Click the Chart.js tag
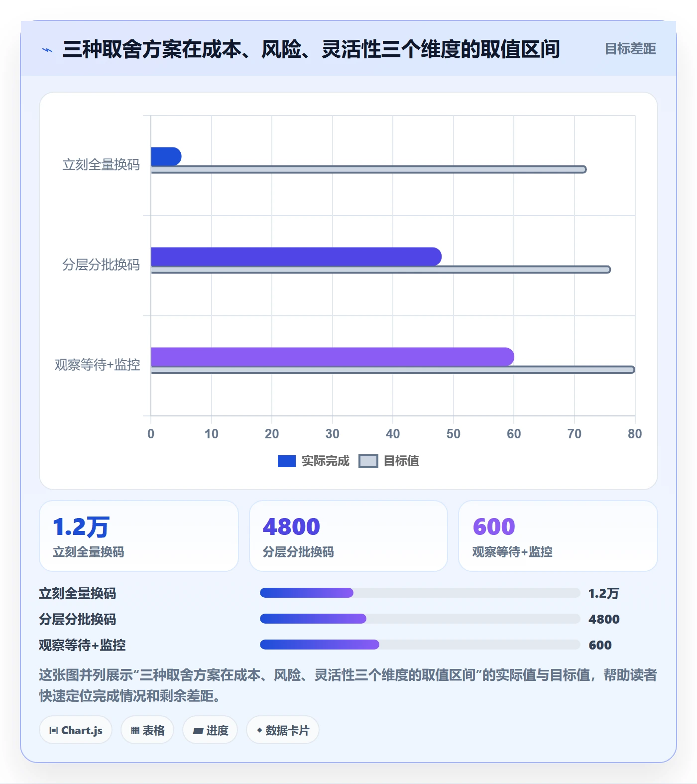Screen dimensions: 697x784 [76, 730]
